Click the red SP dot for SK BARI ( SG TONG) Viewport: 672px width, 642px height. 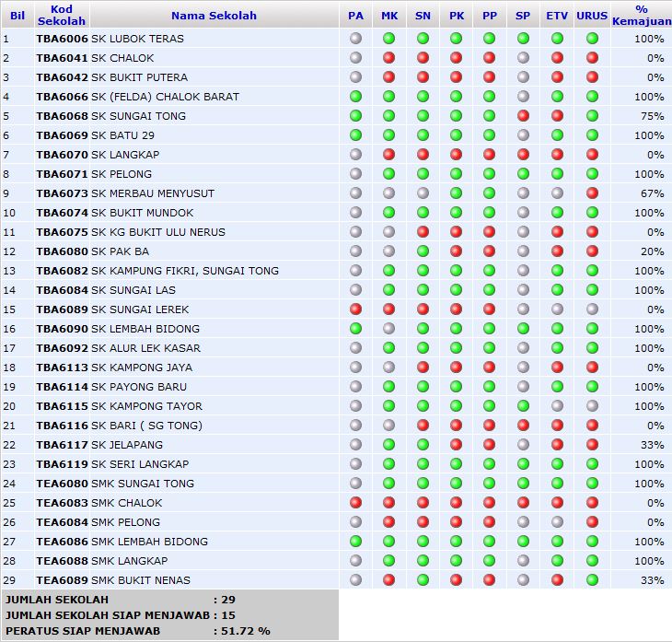523,426
